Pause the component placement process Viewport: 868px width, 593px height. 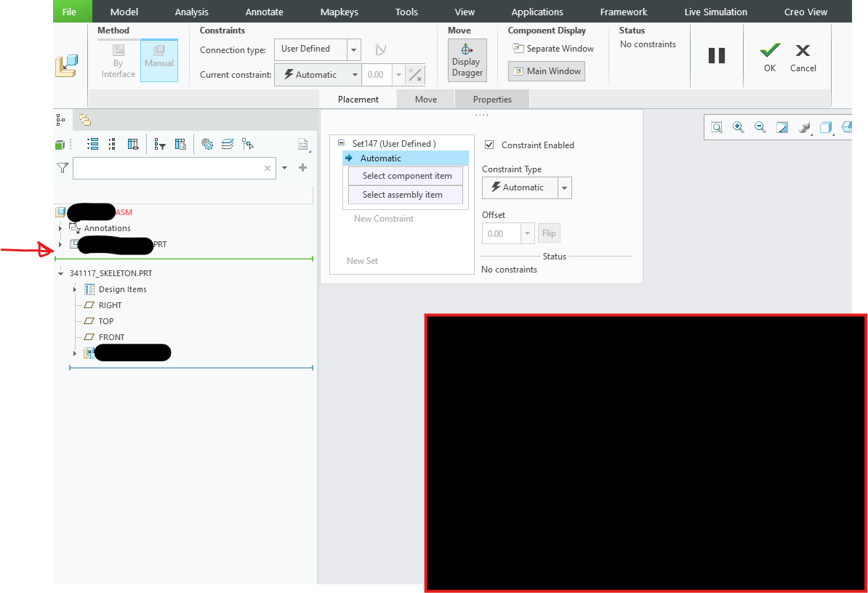716,55
